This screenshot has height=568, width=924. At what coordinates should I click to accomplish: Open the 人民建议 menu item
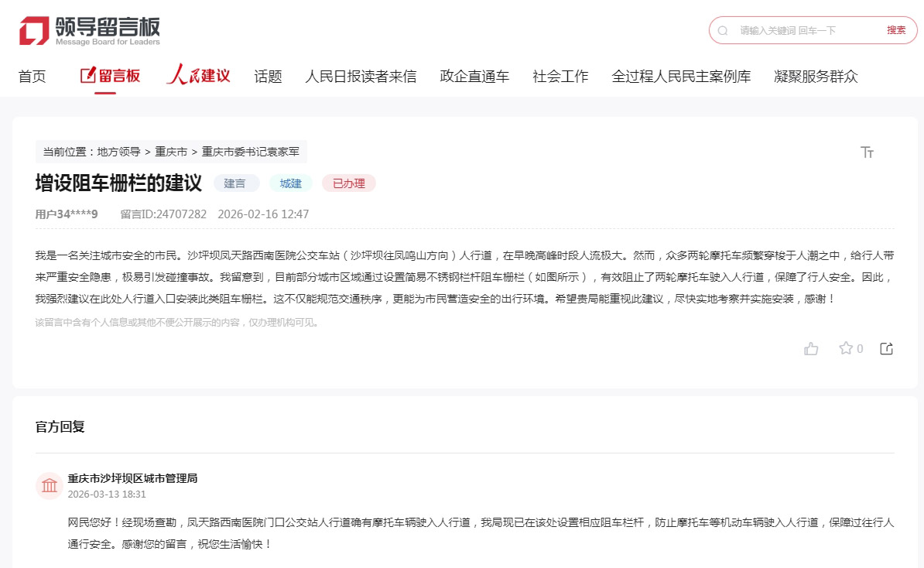click(198, 75)
